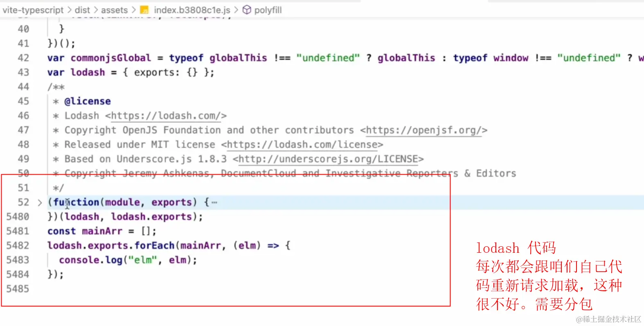Click line number 43 in the gutter
This screenshot has width=644, height=326.
coord(23,72)
